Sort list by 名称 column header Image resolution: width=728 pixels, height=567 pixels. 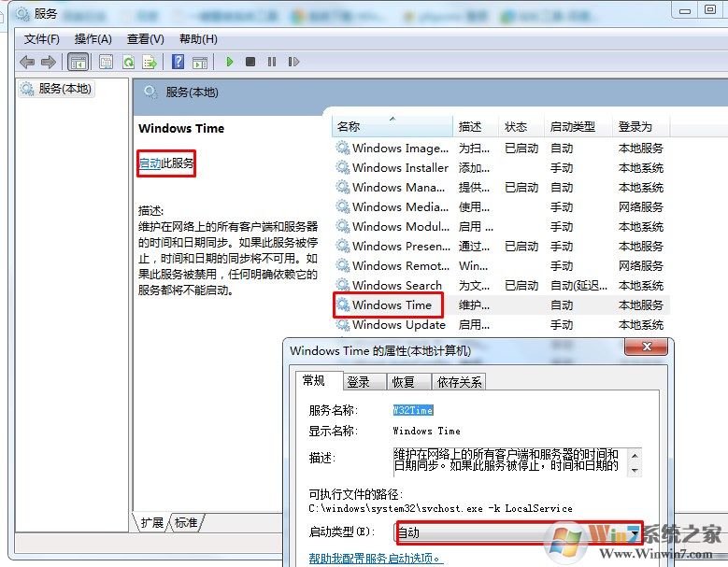(349, 126)
